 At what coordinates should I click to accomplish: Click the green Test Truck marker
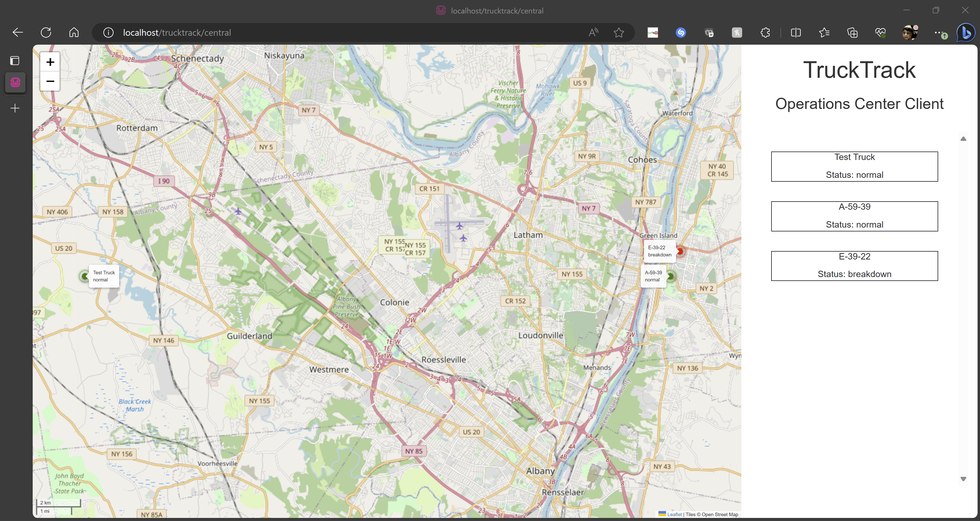pos(84,276)
